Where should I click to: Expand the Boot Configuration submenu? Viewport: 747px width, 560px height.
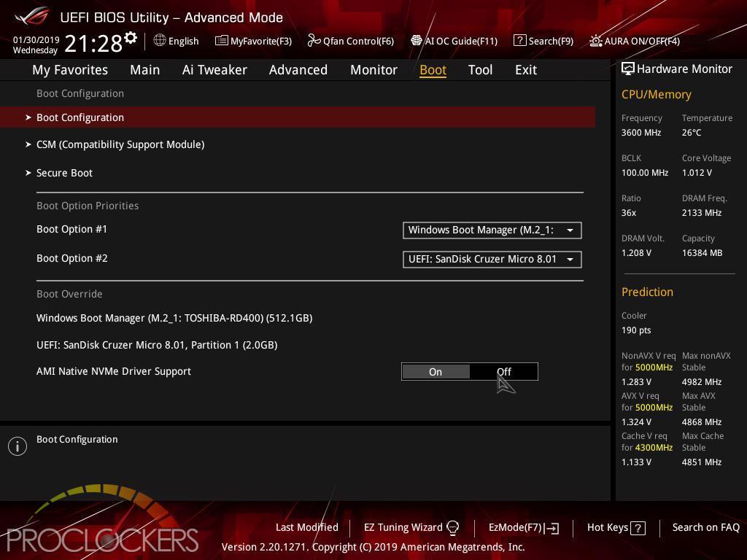[x=298, y=117]
